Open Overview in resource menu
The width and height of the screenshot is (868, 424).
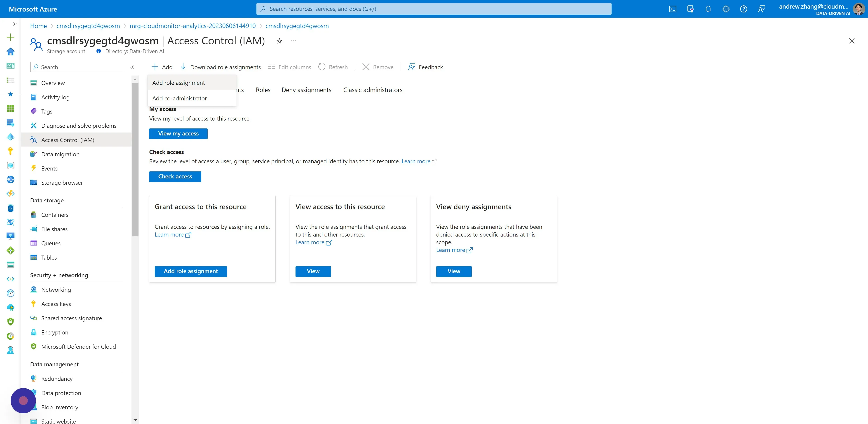point(77,83)
